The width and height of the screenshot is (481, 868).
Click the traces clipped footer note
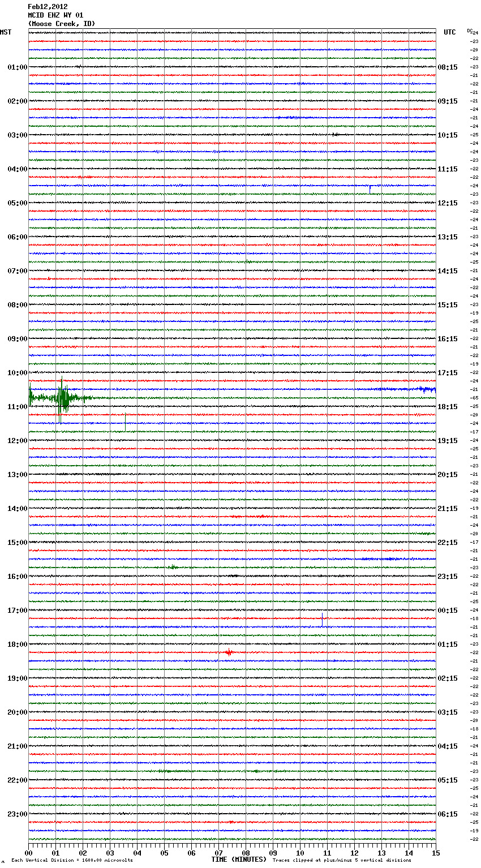342,861
